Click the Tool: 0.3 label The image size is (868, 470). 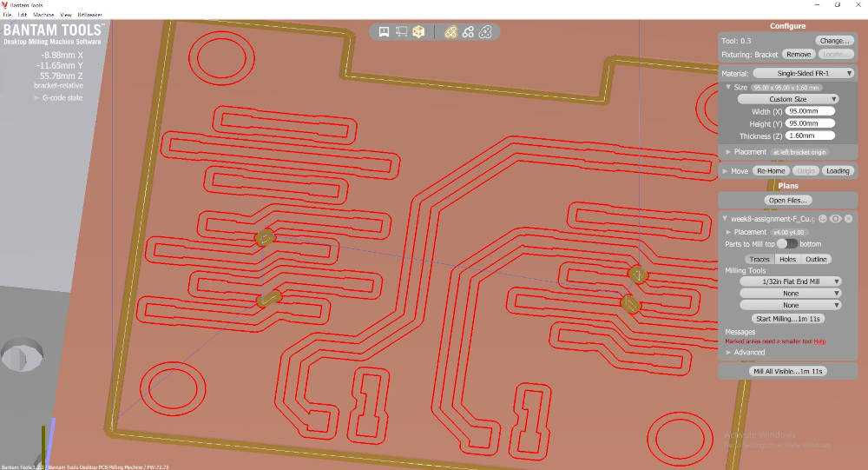[x=736, y=41]
